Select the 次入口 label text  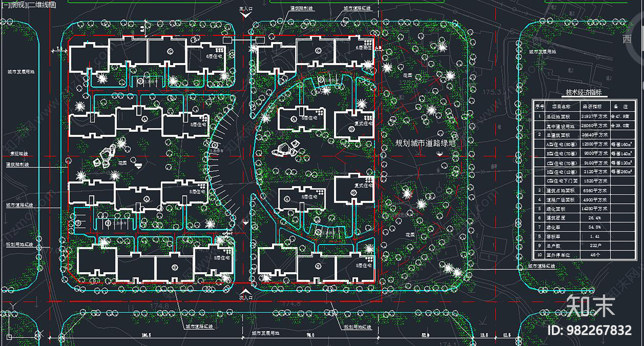point(246,298)
